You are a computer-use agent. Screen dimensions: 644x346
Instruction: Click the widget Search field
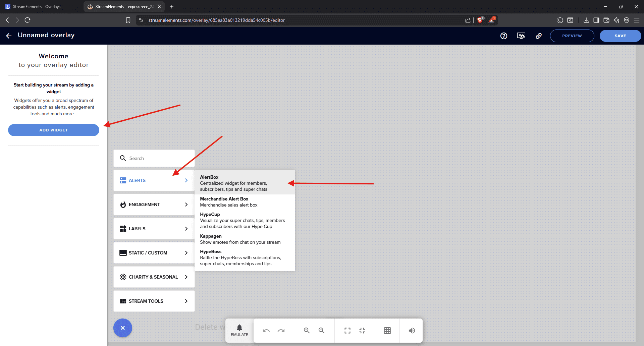(x=154, y=158)
